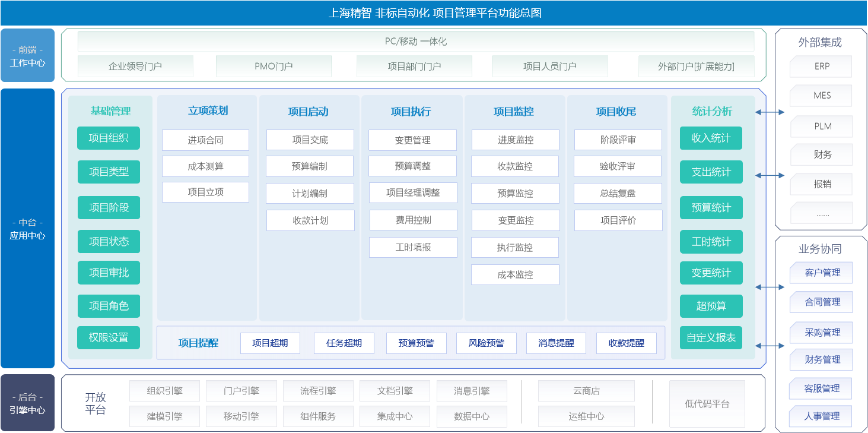This screenshot has width=868, height=433.
Task: Click the 变更管理 box
Action: pos(412,140)
